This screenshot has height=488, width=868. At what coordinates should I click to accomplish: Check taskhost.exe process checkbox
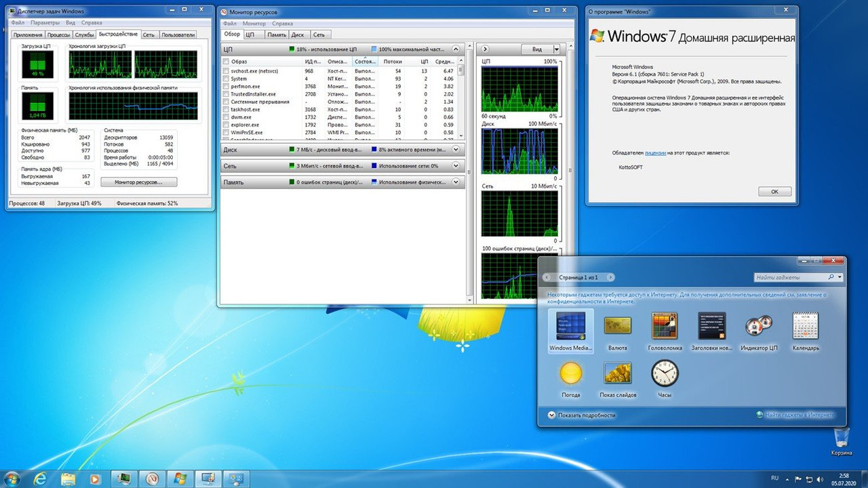click(226, 109)
